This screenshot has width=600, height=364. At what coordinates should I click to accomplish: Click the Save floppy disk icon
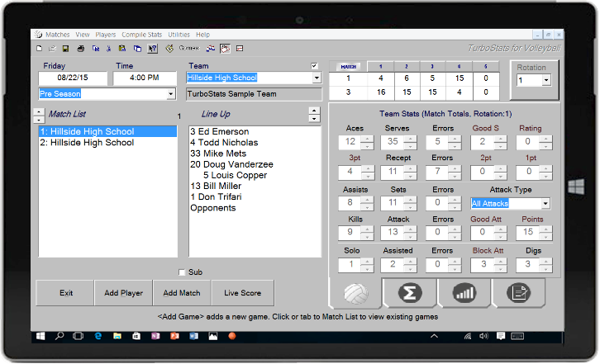(x=65, y=49)
